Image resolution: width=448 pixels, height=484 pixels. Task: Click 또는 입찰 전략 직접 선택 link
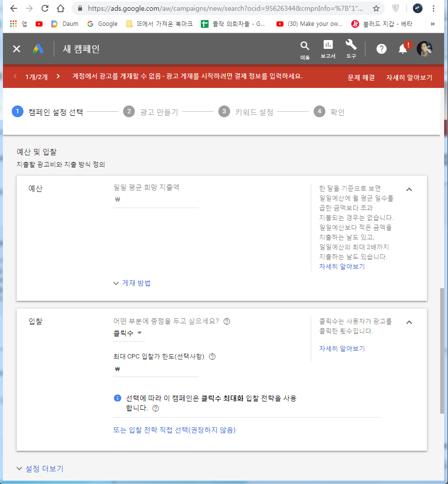(174, 430)
